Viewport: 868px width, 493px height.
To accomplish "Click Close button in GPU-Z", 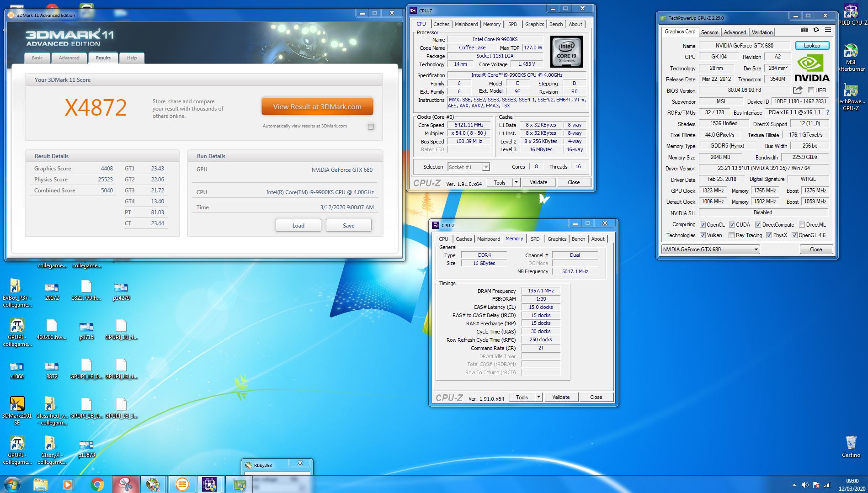I will click(x=816, y=249).
